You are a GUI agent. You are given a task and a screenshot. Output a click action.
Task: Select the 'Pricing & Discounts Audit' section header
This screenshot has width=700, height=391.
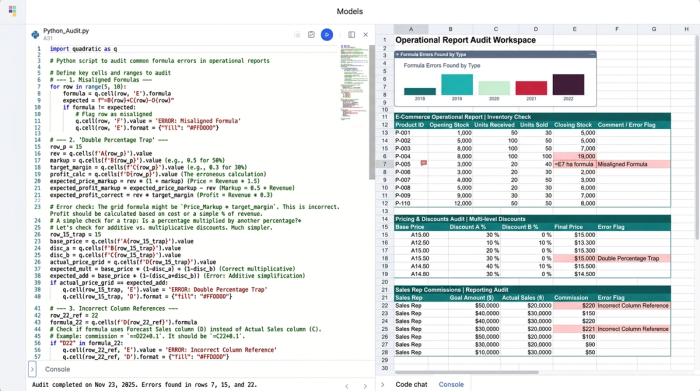532,219
